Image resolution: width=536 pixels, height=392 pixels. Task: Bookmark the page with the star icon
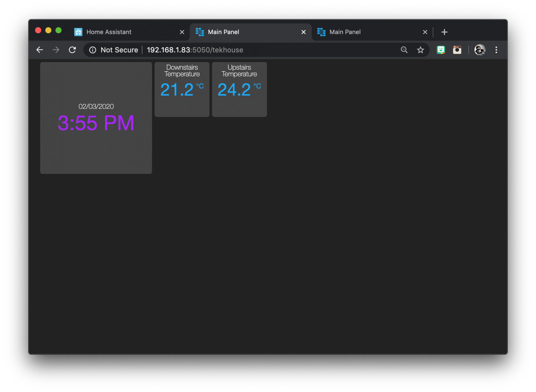(420, 50)
